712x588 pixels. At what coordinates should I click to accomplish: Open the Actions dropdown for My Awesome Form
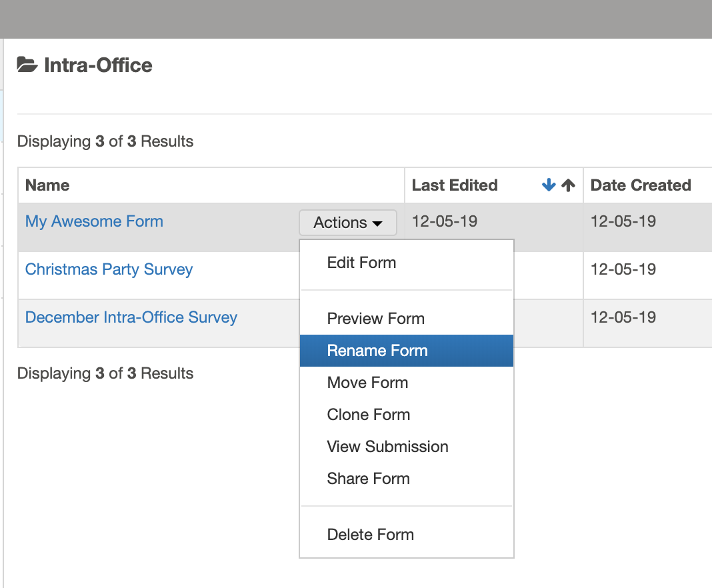tap(348, 223)
